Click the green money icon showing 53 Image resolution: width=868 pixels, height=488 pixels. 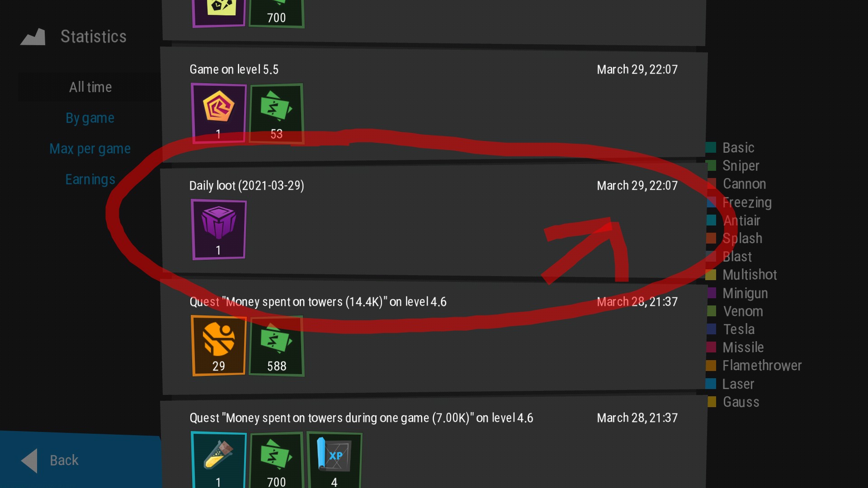click(x=276, y=113)
